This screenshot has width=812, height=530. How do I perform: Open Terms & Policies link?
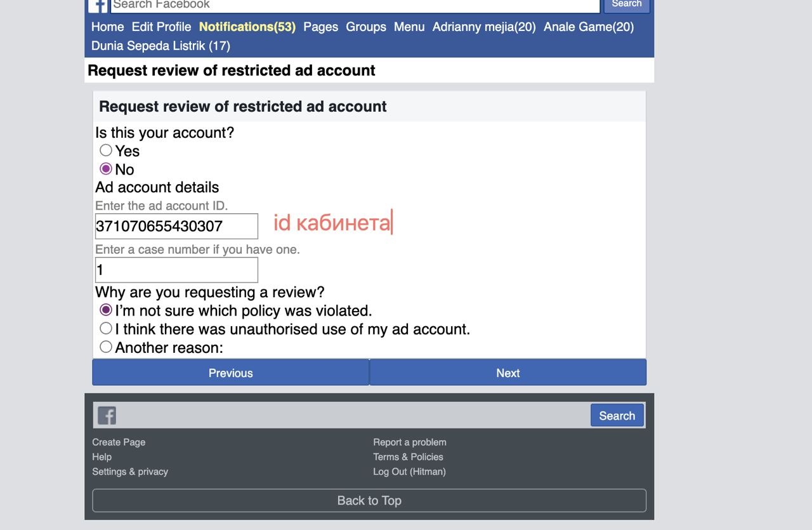[x=408, y=456]
